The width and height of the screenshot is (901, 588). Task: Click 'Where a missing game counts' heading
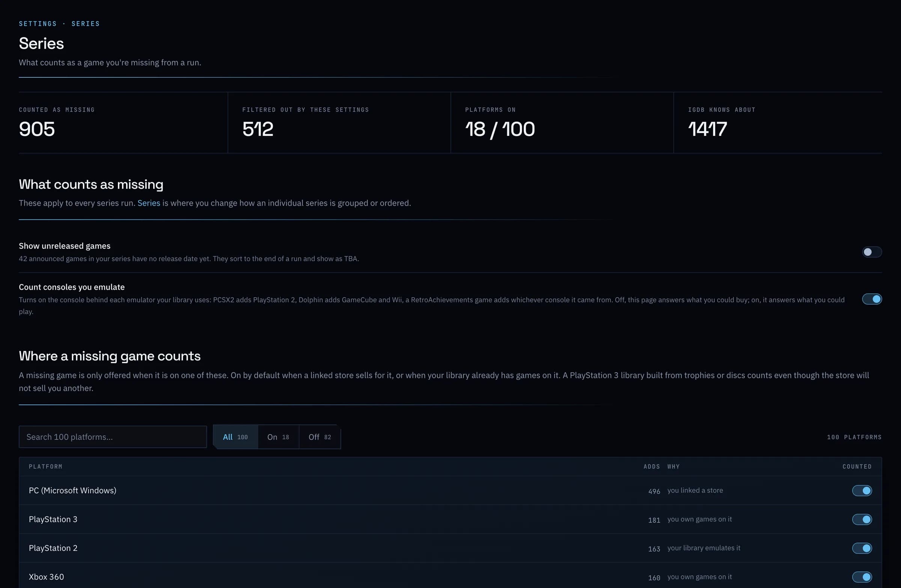110,356
